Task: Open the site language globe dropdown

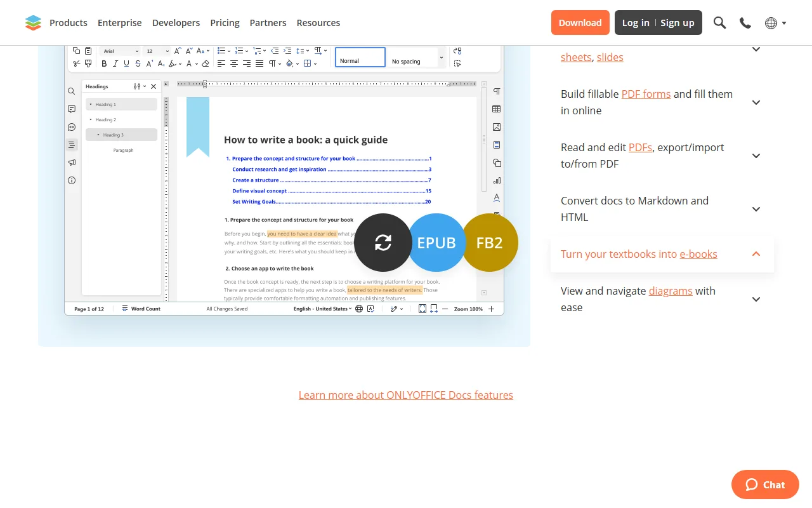Action: (775, 23)
